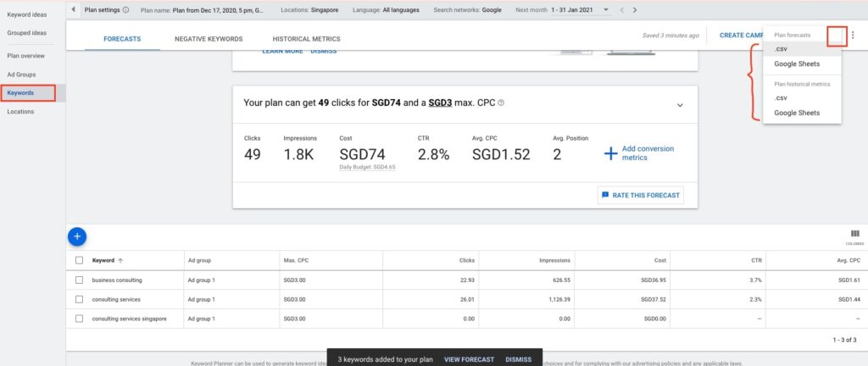
Task: Sort by Ad group column header
Action: [199, 260]
